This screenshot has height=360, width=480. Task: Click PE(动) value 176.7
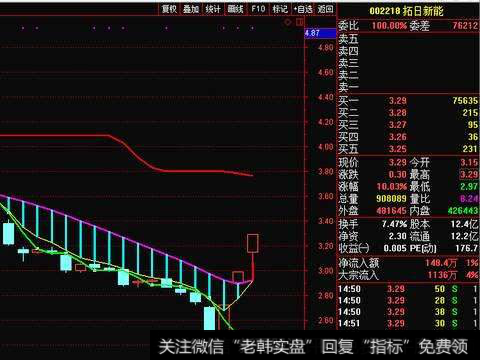point(467,249)
